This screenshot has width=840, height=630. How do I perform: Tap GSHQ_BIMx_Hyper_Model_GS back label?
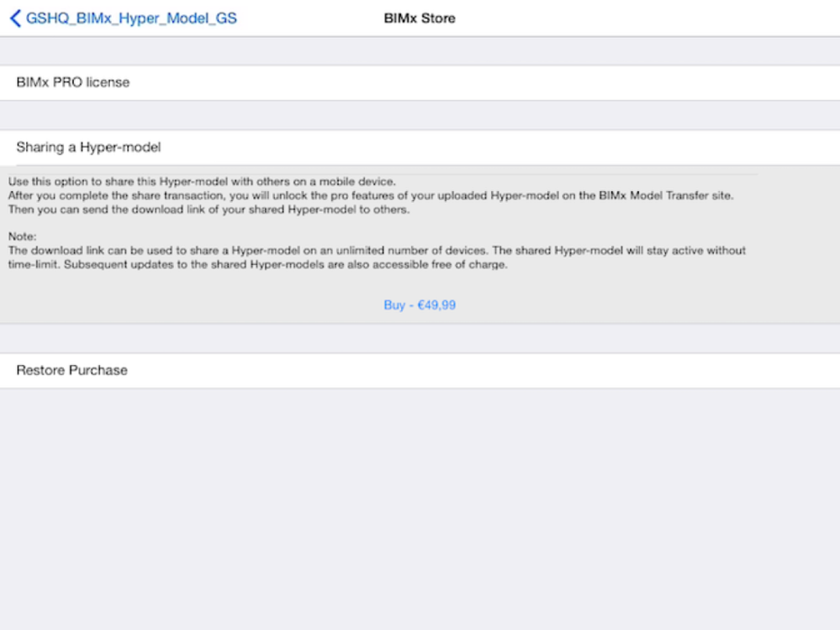(x=130, y=18)
